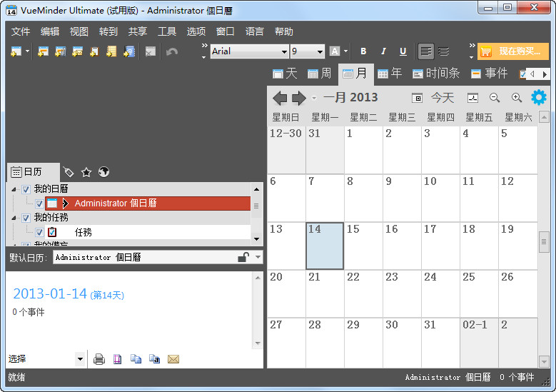Go to previous month with left arrow
This screenshot has height=392, width=556.
tap(280, 99)
